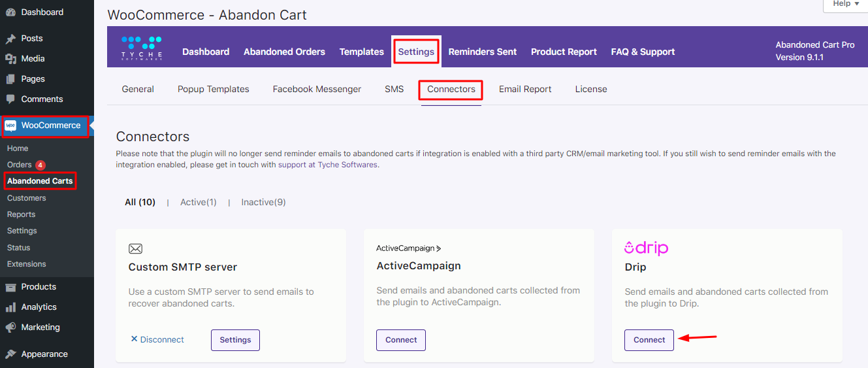
Task: Click the Custom SMTP envelope icon
Action: pos(135,248)
